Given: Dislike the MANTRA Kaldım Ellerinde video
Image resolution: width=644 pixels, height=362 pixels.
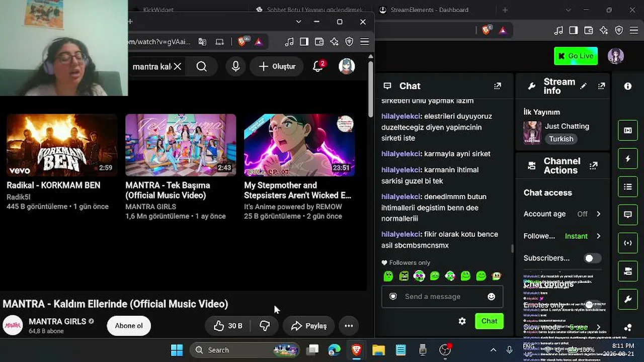Looking at the screenshot, I should click(x=265, y=326).
